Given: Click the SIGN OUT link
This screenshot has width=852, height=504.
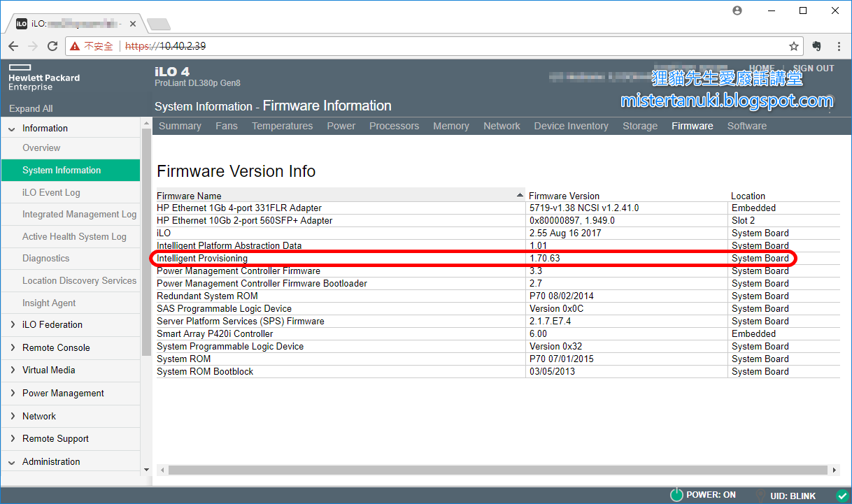Looking at the screenshot, I should click(x=814, y=69).
